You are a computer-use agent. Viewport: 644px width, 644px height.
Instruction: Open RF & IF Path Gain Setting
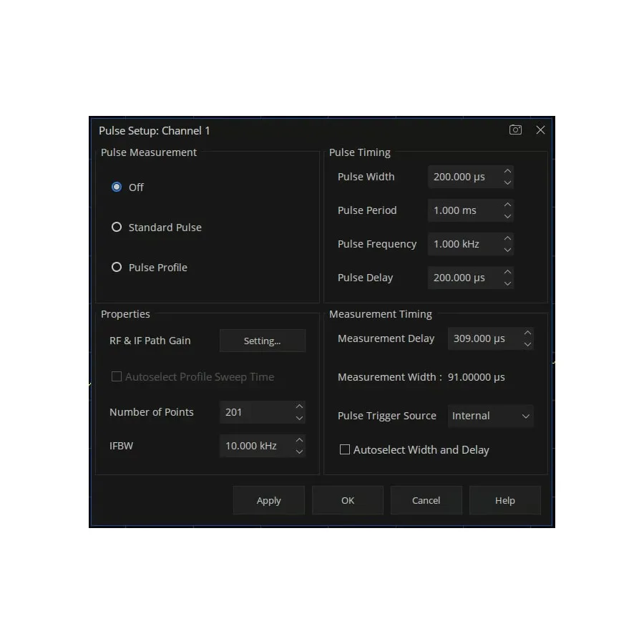tap(262, 341)
